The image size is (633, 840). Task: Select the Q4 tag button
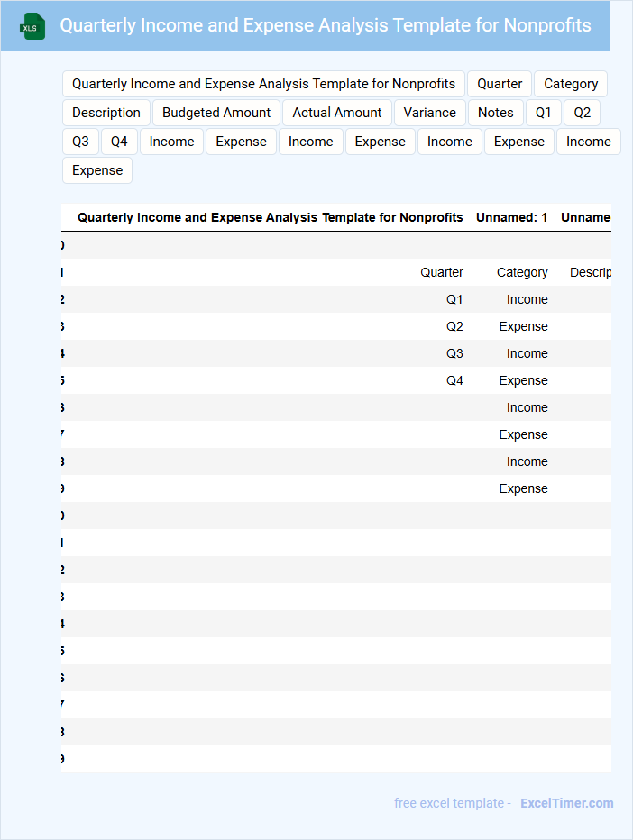coord(119,142)
